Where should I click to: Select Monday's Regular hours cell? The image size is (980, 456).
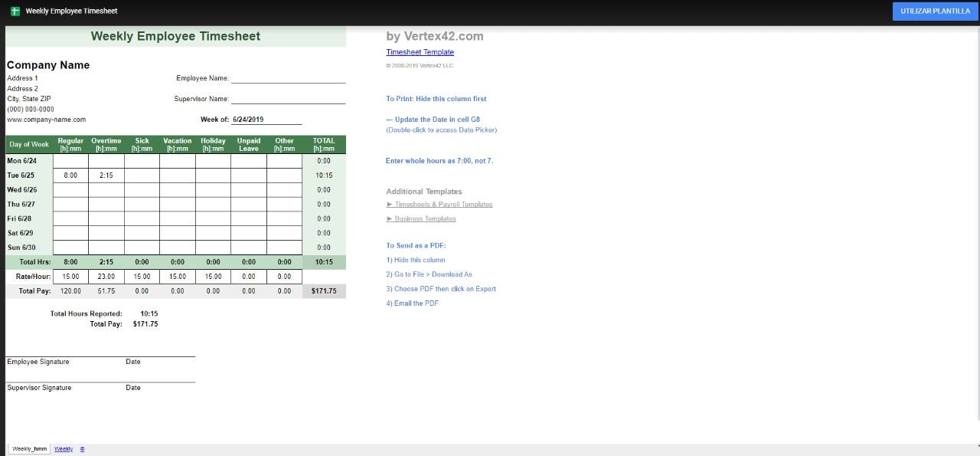click(70, 161)
